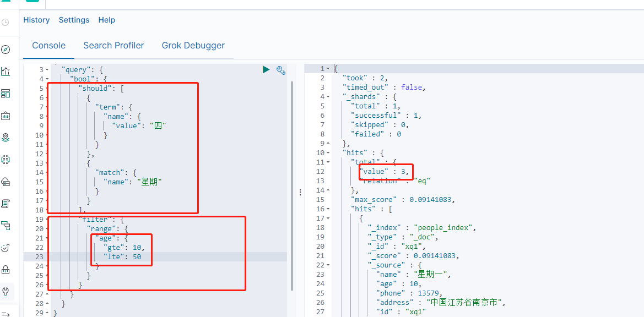Open Logs icon in sidebar
Image resolution: width=644 pixels, height=317 pixels.
point(6,204)
